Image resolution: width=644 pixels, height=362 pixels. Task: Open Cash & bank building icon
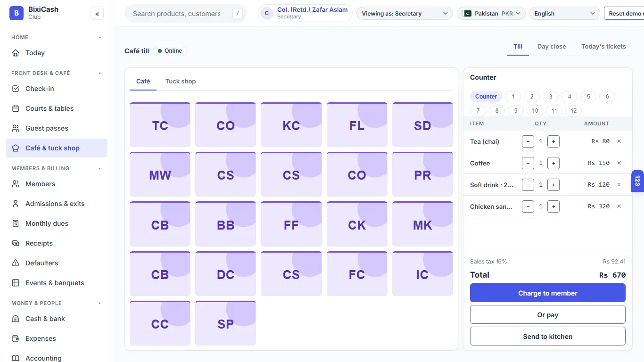16,319
